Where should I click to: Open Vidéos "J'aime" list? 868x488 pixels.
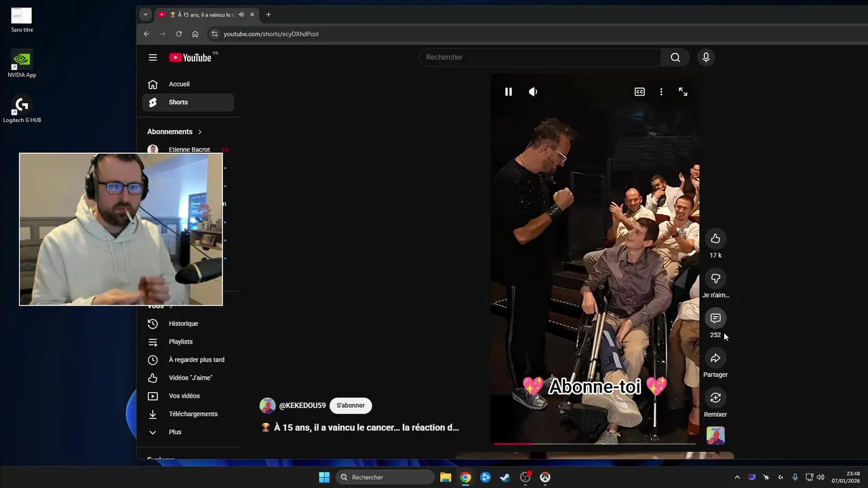[188, 378]
